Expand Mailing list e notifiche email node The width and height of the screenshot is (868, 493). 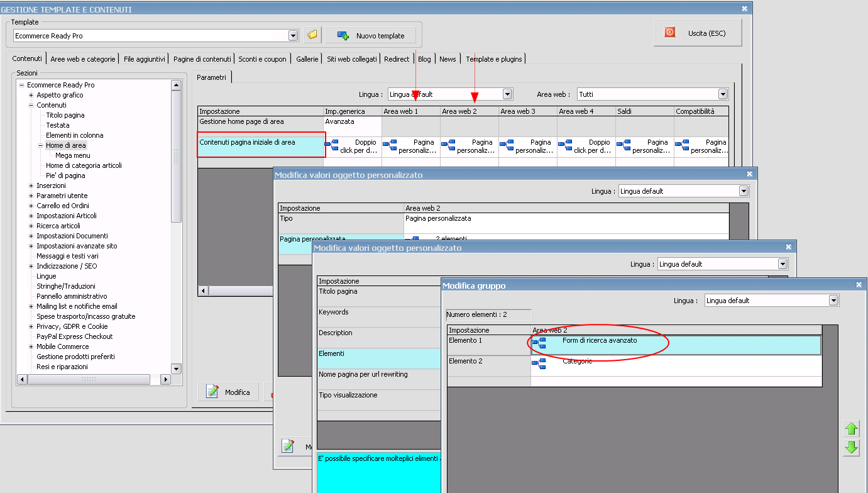[31, 306]
